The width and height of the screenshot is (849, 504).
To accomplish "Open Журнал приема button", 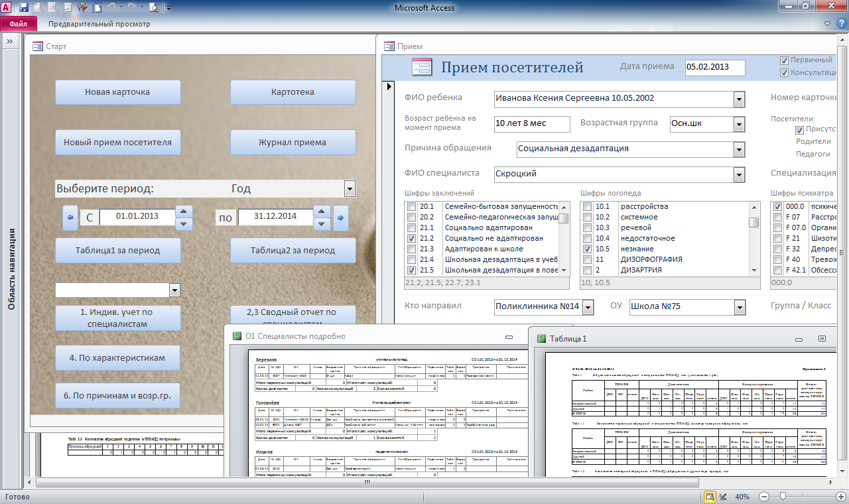I will tap(293, 142).
